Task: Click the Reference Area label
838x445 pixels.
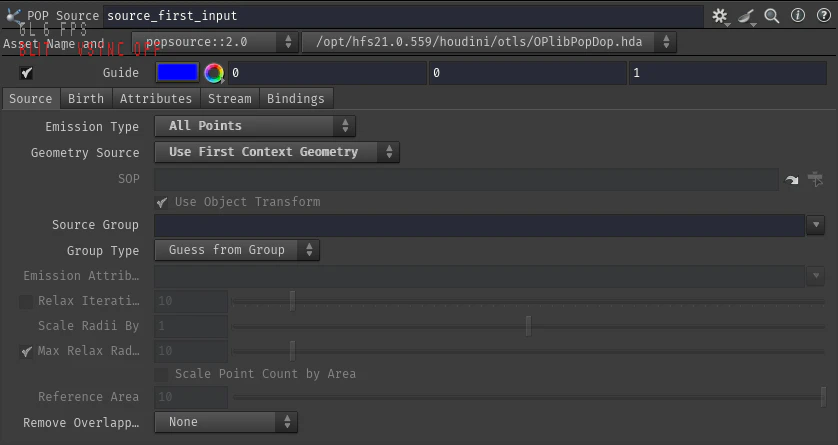Action: 88,397
